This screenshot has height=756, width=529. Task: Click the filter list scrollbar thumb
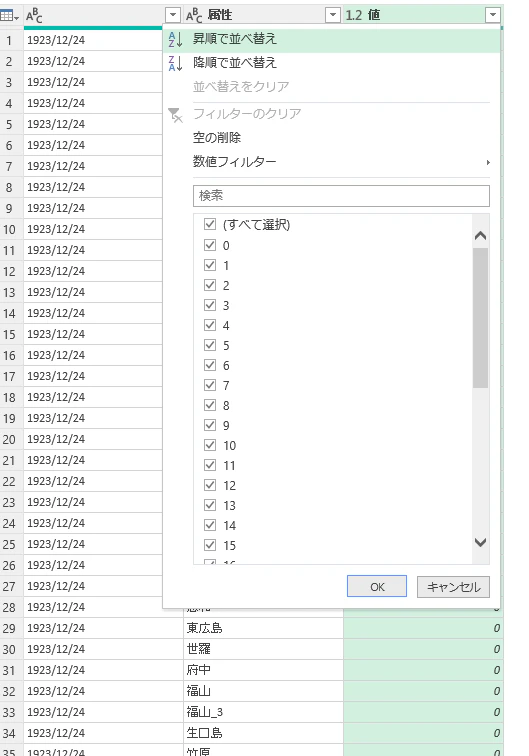[480, 318]
